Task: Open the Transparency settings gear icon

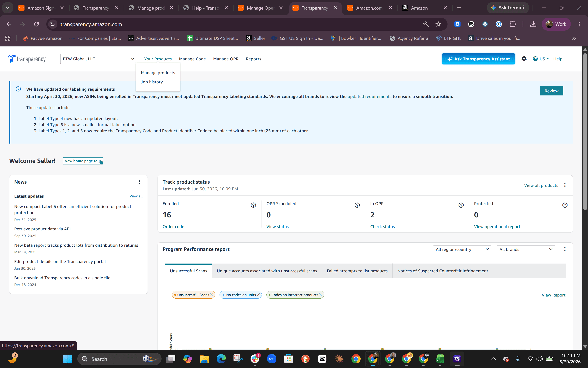Action: click(524, 59)
